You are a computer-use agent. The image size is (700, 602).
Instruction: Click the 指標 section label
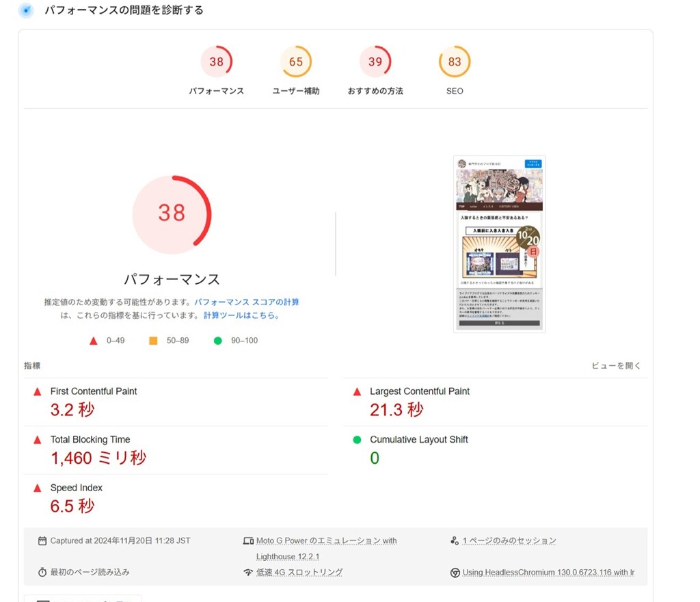pos(32,366)
